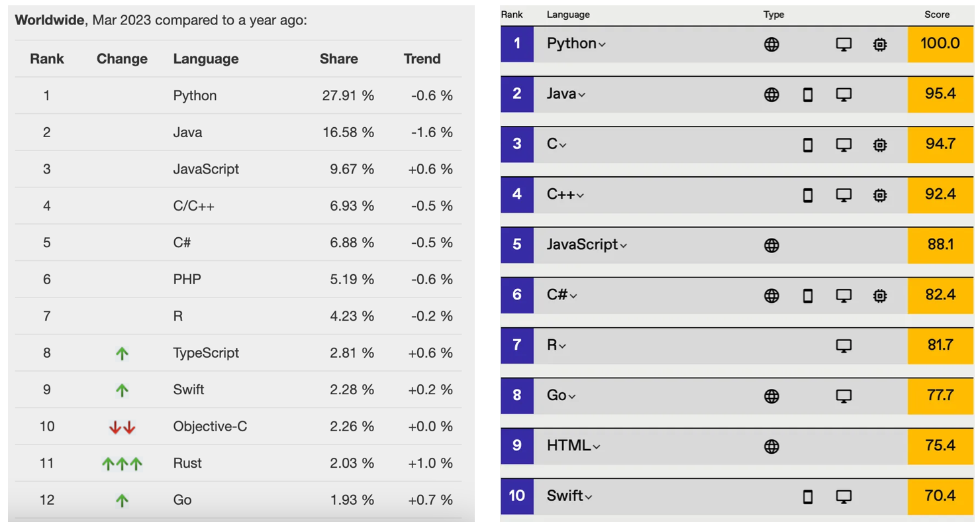Screen dimensions: 980x530
Task: Click the mobile phone icon beside Java
Action: 808,94
